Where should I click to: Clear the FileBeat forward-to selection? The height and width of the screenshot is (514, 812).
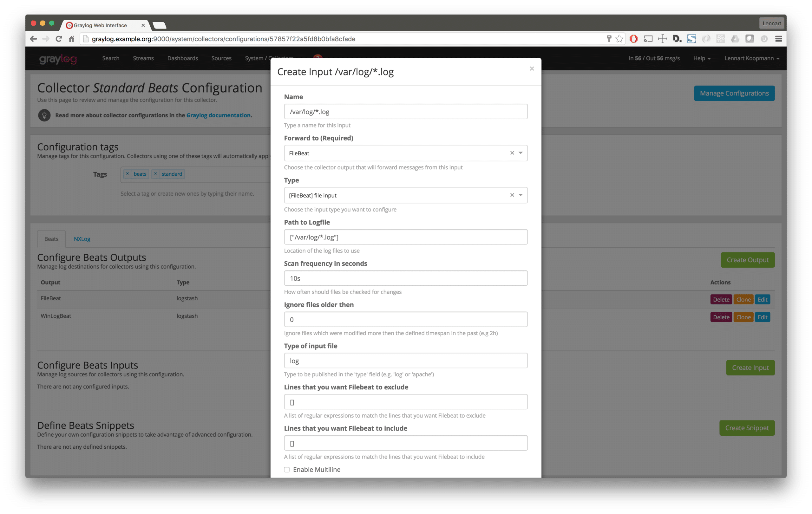tap(512, 153)
